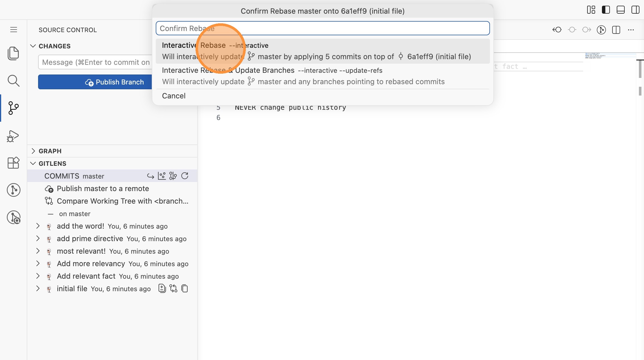The height and width of the screenshot is (360, 644).
Task: Expand the 'add prime directive' commit
Action: pos(38,239)
